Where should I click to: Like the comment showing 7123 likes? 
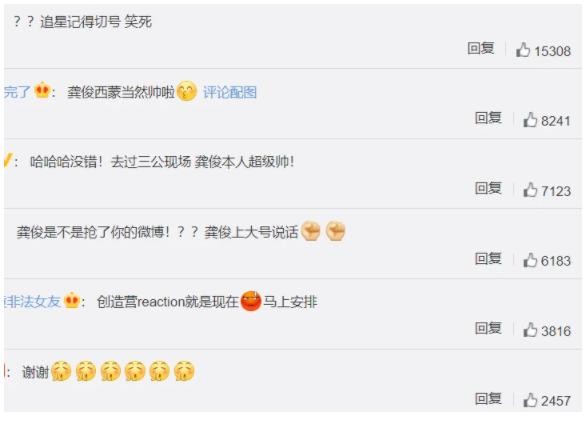tap(530, 190)
